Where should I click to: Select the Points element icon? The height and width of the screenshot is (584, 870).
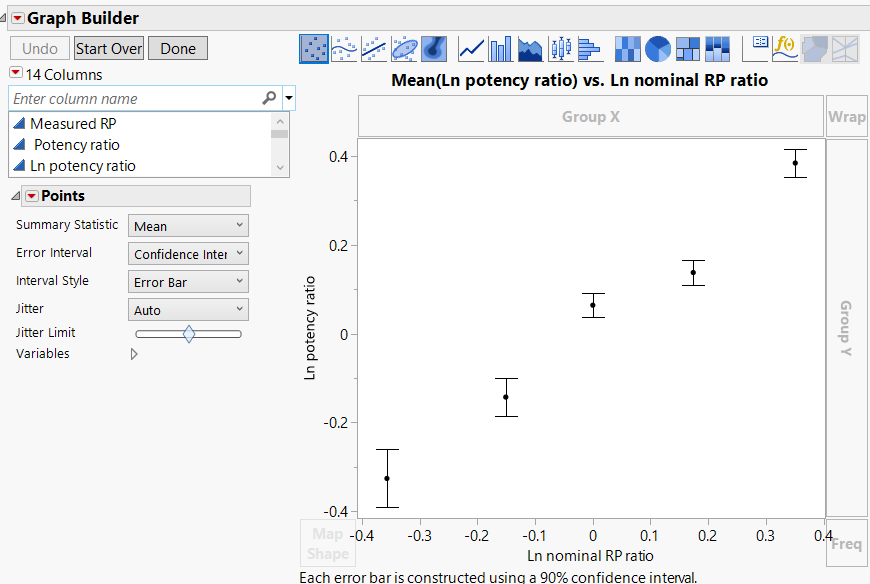click(313, 48)
